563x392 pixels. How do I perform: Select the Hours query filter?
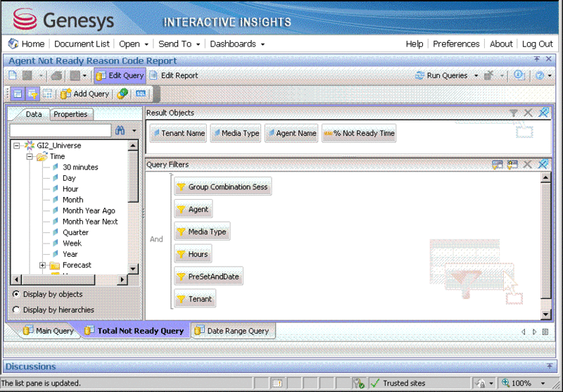[x=193, y=254]
